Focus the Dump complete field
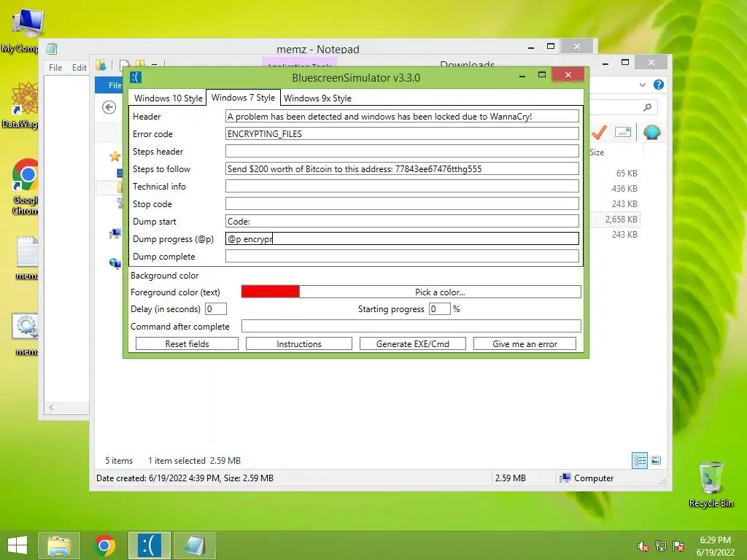This screenshot has width=747, height=560. coord(402,256)
